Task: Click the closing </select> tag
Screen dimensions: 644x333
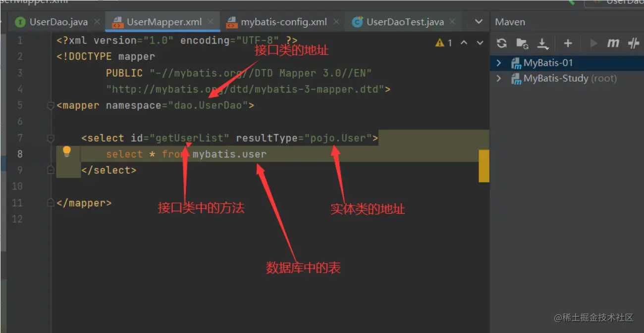Action: coord(109,170)
